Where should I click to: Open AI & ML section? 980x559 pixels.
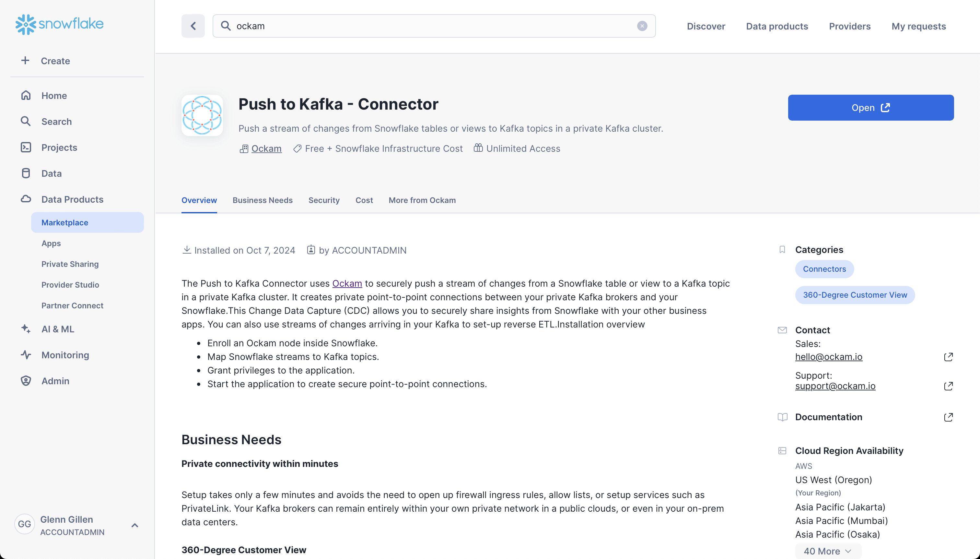click(x=58, y=329)
